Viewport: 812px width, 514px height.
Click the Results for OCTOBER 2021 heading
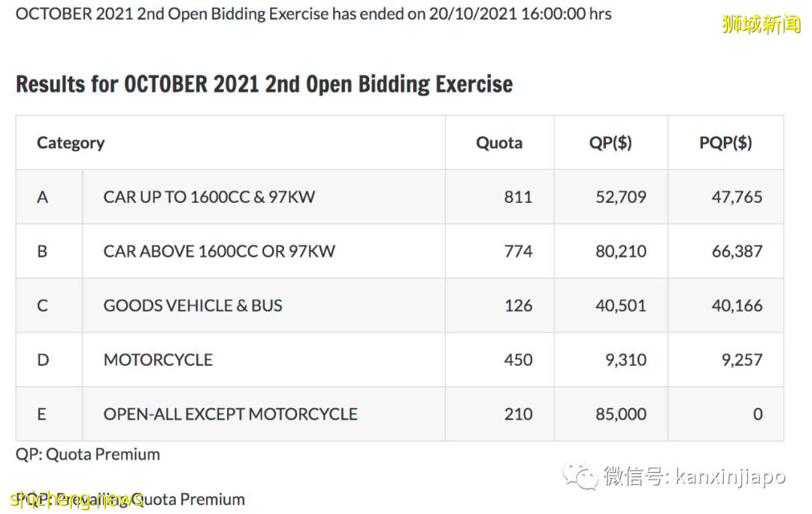pos(264,84)
